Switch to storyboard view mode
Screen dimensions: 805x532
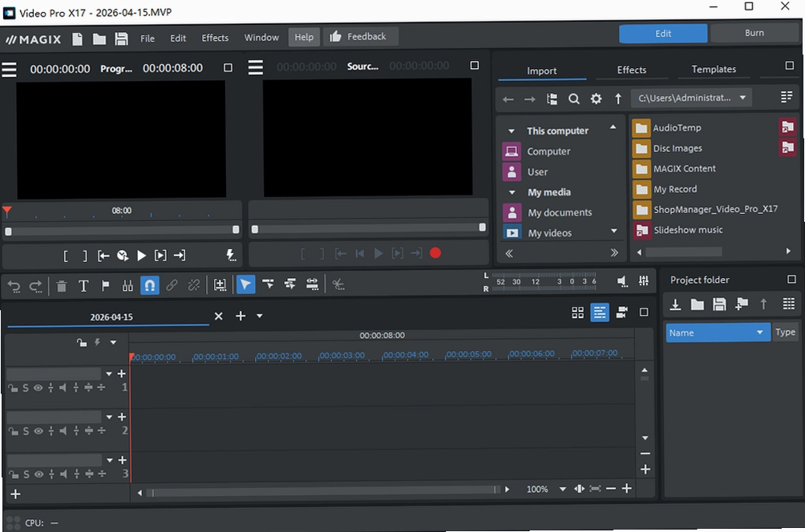point(577,312)
